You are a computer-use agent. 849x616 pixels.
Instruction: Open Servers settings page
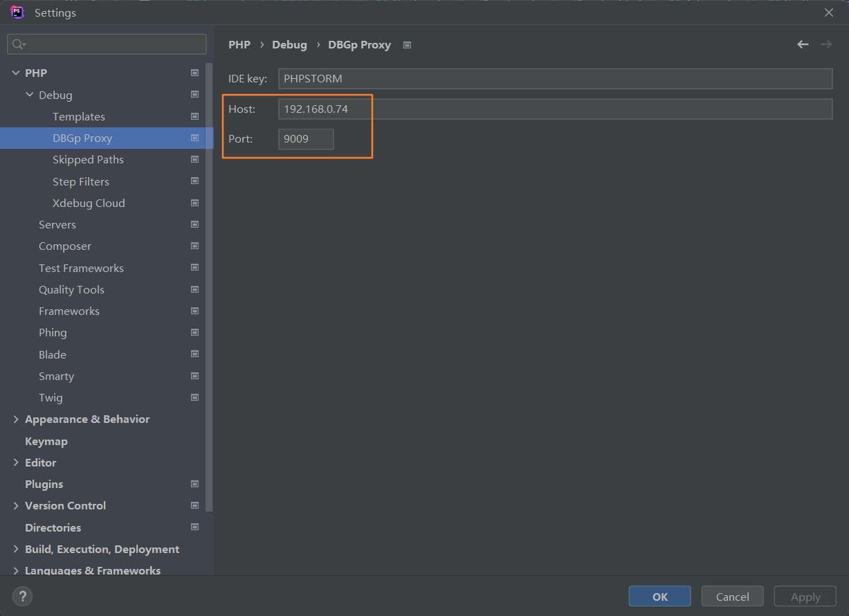57,224
